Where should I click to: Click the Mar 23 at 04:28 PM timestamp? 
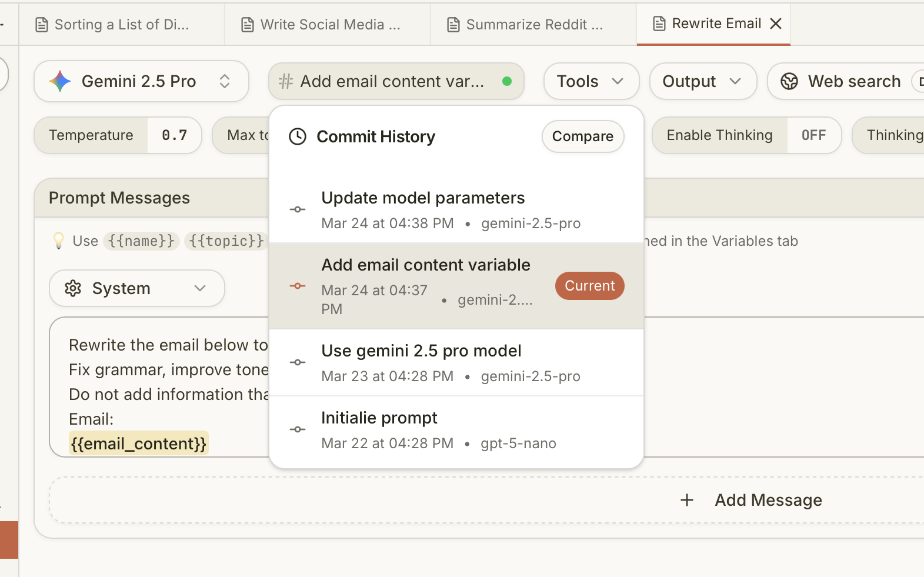click(388, 376)
